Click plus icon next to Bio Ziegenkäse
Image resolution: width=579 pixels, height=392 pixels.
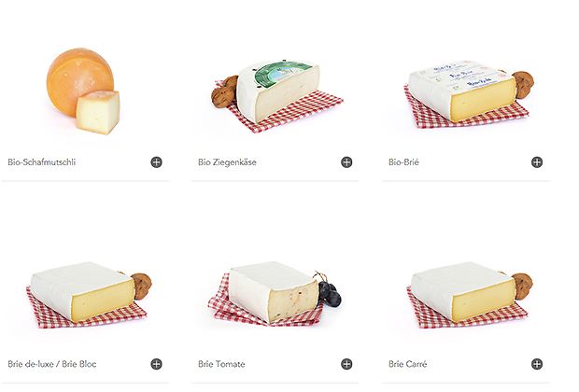click(346, 162)
